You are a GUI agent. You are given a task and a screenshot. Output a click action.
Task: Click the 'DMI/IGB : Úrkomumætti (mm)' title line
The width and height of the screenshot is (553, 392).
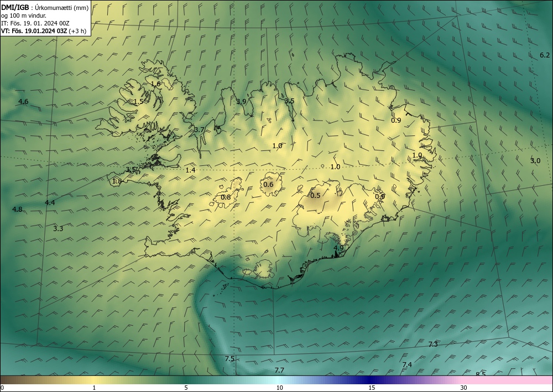(45, 8)
